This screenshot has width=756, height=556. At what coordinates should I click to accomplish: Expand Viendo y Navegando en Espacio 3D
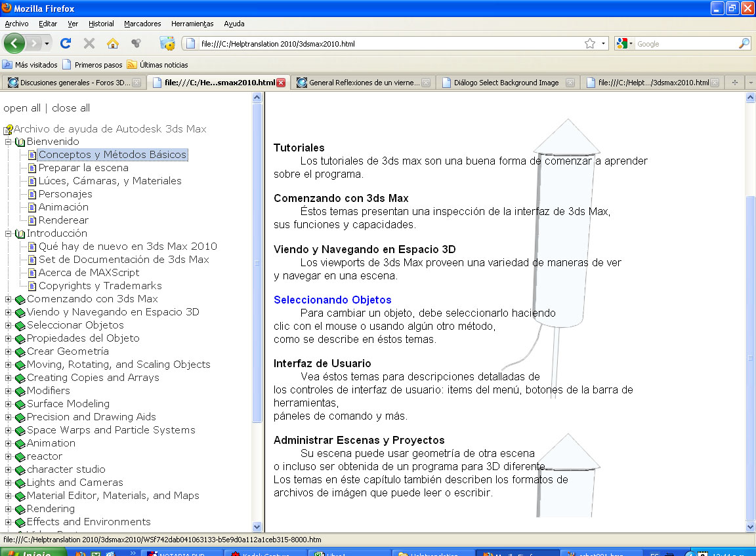click(8, 312)
